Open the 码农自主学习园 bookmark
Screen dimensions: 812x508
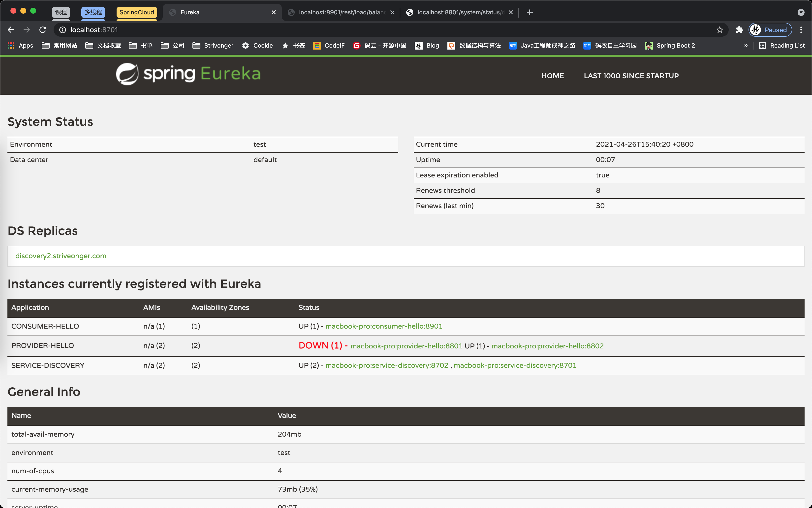coord(610,45)
